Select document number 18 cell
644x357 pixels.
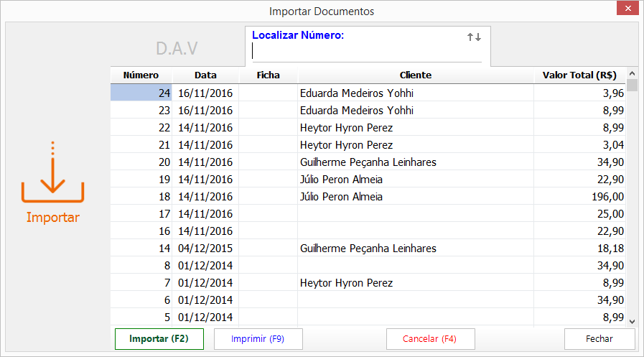(141, 197)
